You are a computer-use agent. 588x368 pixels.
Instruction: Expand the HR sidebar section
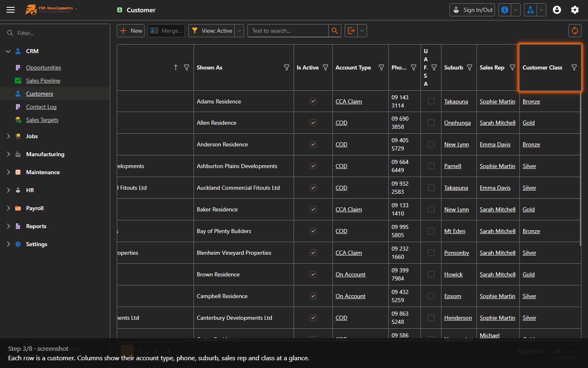coord(8,190)
